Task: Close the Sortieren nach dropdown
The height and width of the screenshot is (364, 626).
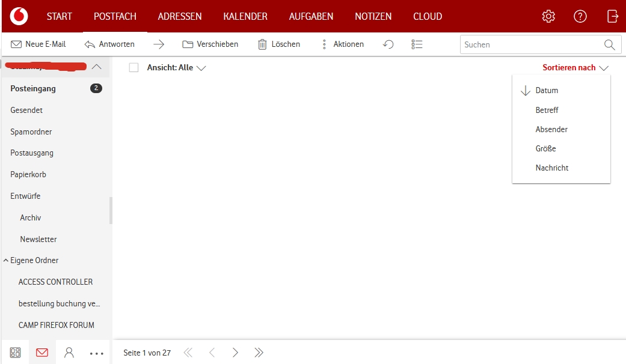Action: click(575, 68)
